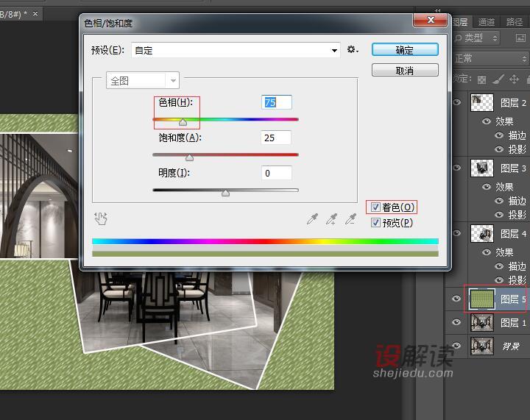Click the 色相 hue slider handle
The image size is (530, 420).
click(x=183, y=122)
